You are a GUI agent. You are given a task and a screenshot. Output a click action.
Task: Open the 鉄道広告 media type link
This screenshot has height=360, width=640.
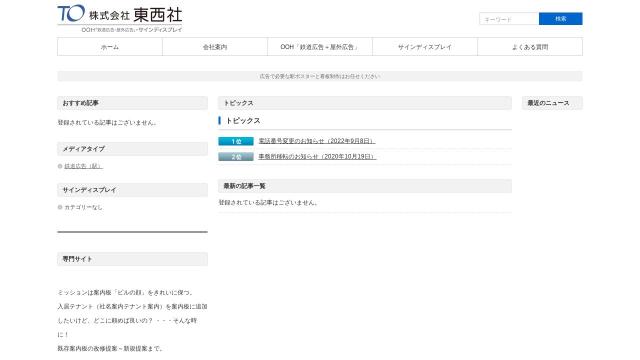point(83,166)
